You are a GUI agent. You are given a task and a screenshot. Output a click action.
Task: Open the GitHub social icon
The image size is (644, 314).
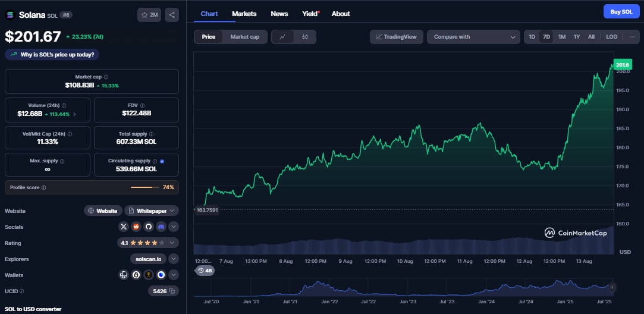coord(148,227)
